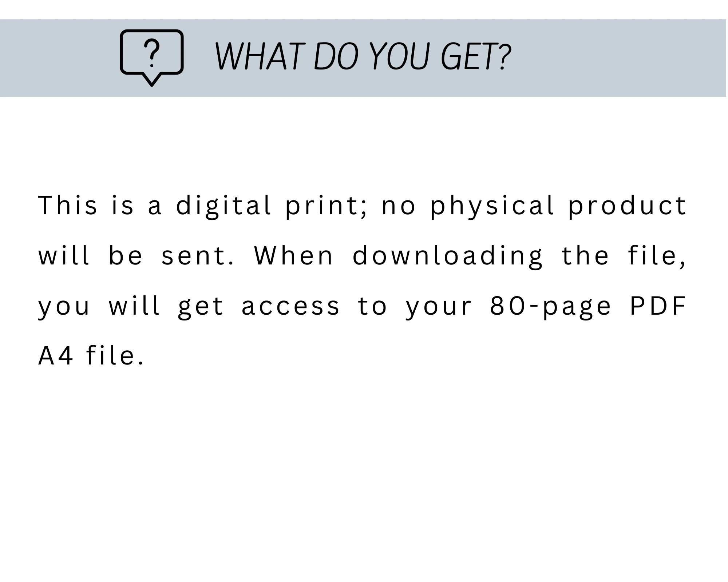
Task: Click the word "downloading"
Action: [x=448, y=257]
